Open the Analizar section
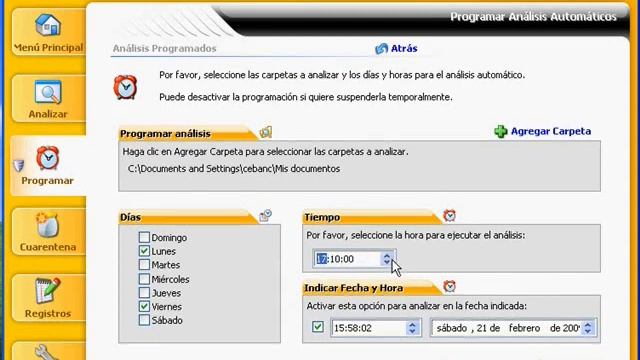 click(x=48, y=99)
